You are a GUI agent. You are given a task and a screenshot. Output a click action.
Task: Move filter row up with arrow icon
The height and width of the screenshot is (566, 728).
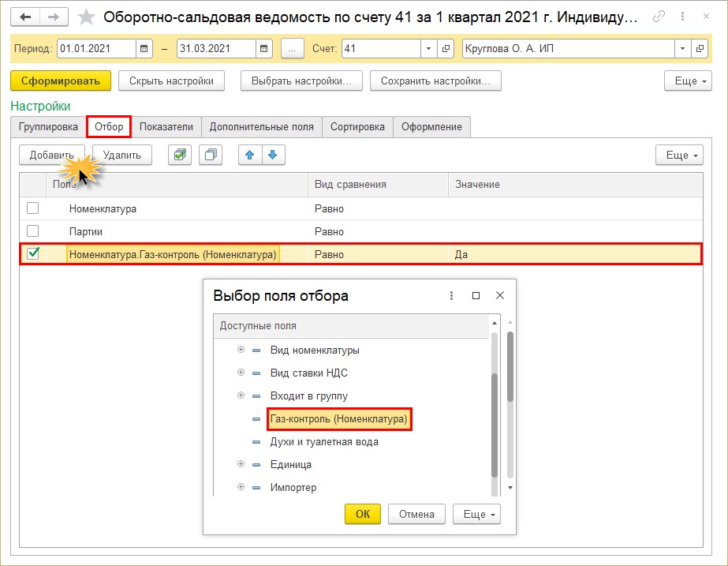coord(251,156)
